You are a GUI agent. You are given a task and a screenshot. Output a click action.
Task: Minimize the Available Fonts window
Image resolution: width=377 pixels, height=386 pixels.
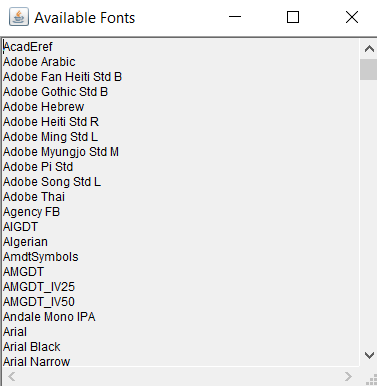click(235, 17)
